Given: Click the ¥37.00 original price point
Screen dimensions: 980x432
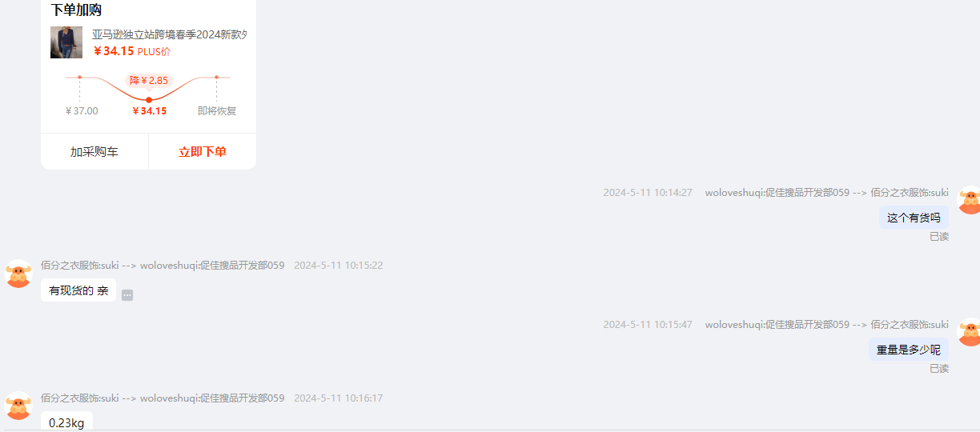Looking at the screenshot, I should pos(79,78).
